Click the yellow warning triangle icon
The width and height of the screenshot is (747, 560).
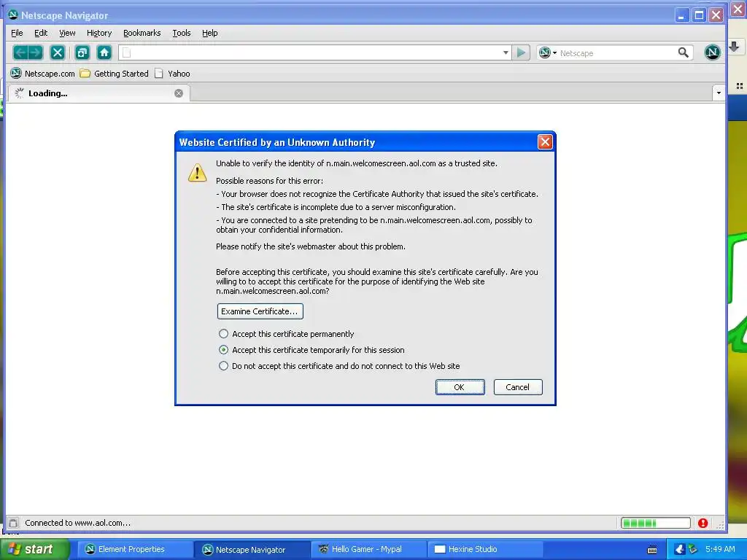197,172
